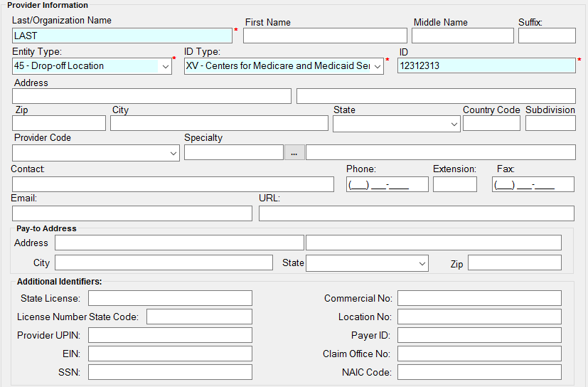This screenshot has height=387, width=588.
Task: Click the Specialty code field
Action: (234, 152)
